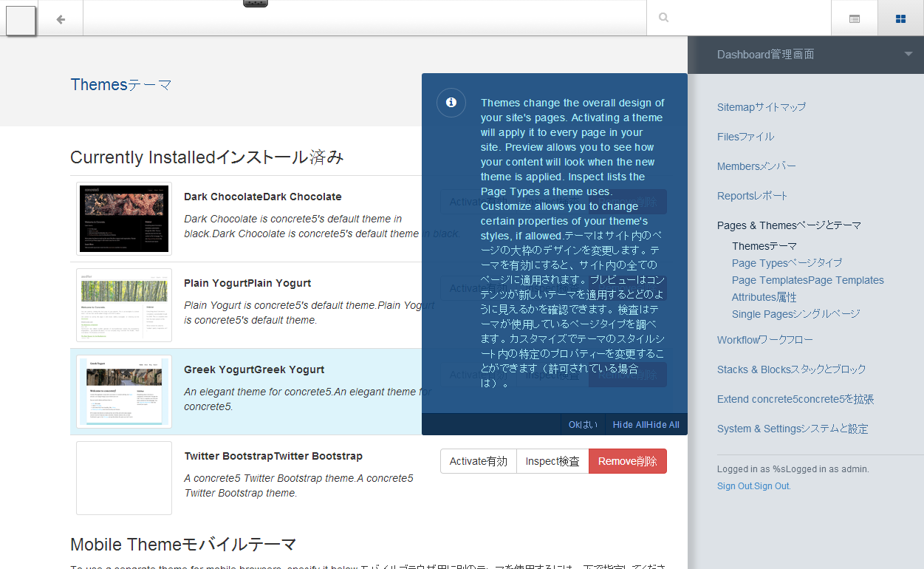This screenshot has height=569, width=924.
Task: Go to Files in the sidebar
Action: pyautogui.click(x=746, y=137)
